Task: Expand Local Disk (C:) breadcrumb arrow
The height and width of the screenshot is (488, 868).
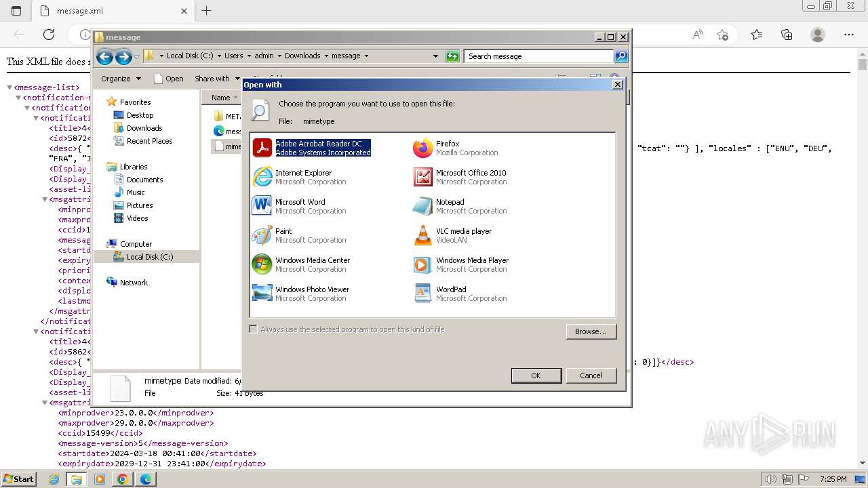Action: 219,56
